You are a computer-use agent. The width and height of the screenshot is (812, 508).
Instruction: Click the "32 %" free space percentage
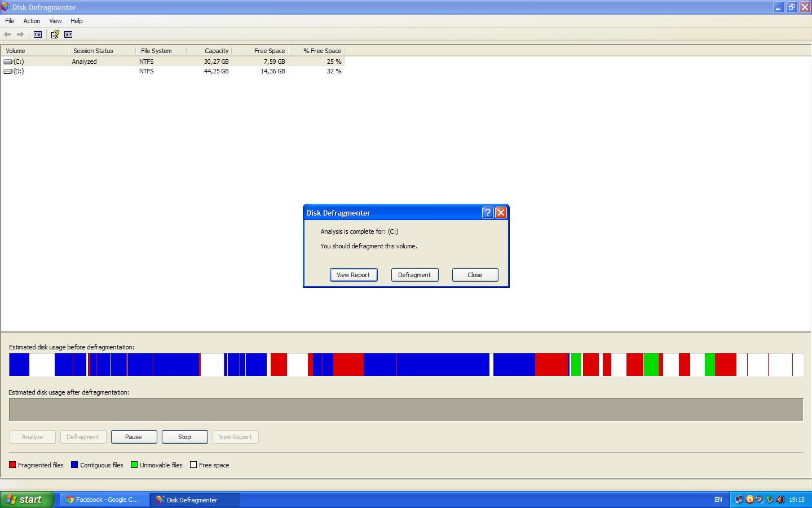[334, 71]
